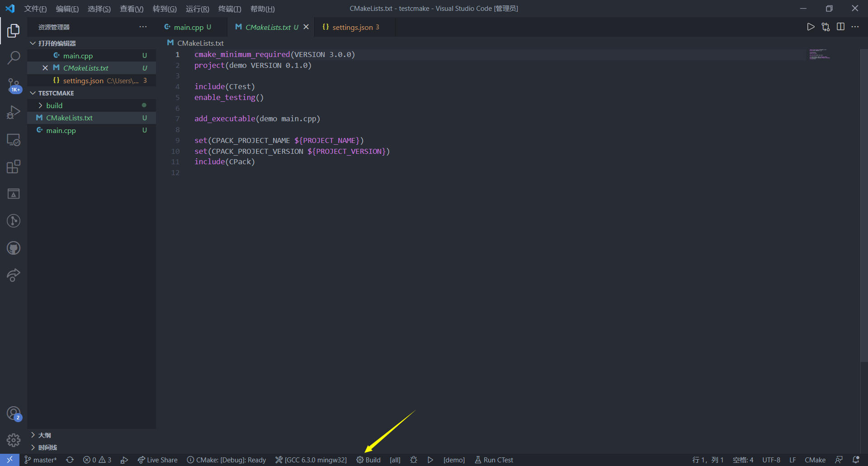Open the Remote Explorer view
The width and height of the screenshot is (868, 466).
(14, 140)
